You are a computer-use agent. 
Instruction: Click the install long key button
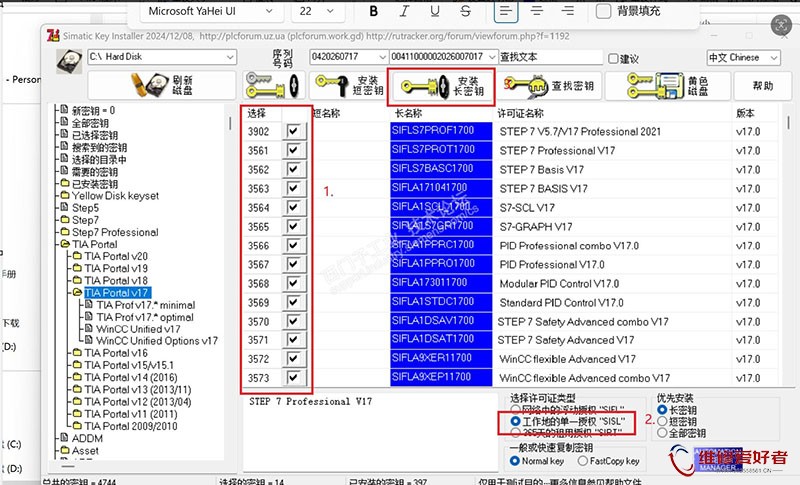click(441, 85)
